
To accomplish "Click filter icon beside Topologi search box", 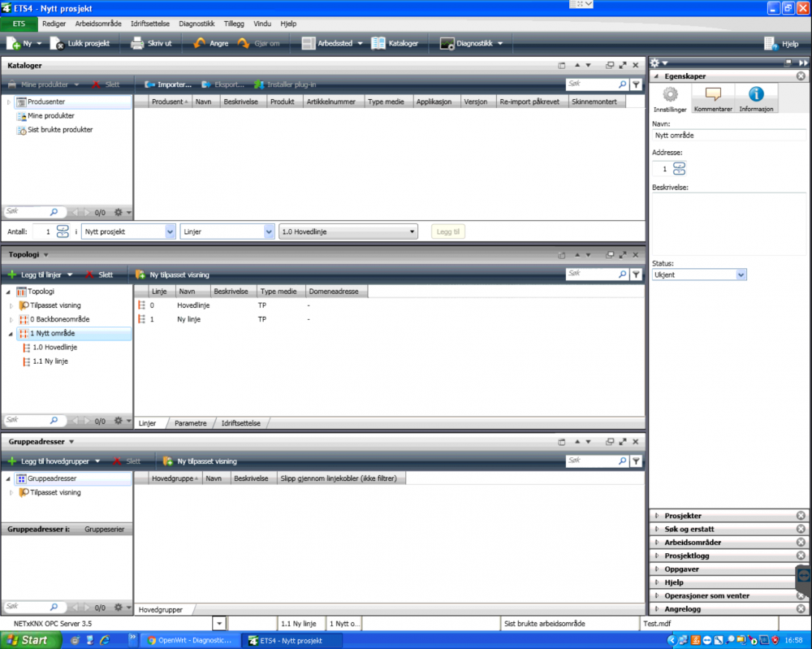I will click(x=636, y=275).
